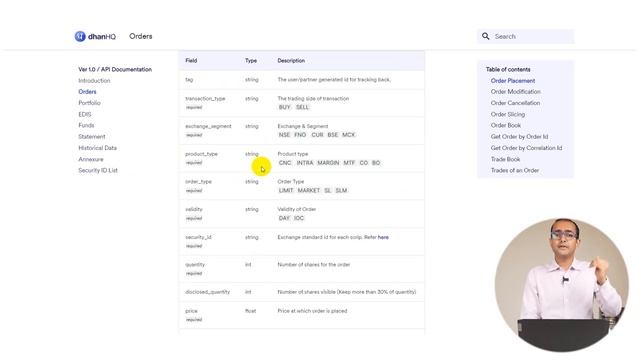640x360 pixels.
Task: Go to the EDIS documentation page
Action: point(84,114)
